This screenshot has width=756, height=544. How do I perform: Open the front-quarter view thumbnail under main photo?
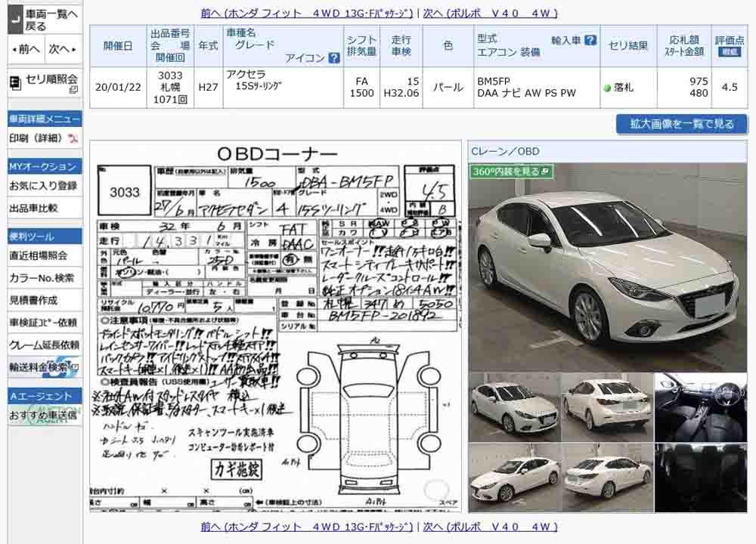tap(514, 407)
